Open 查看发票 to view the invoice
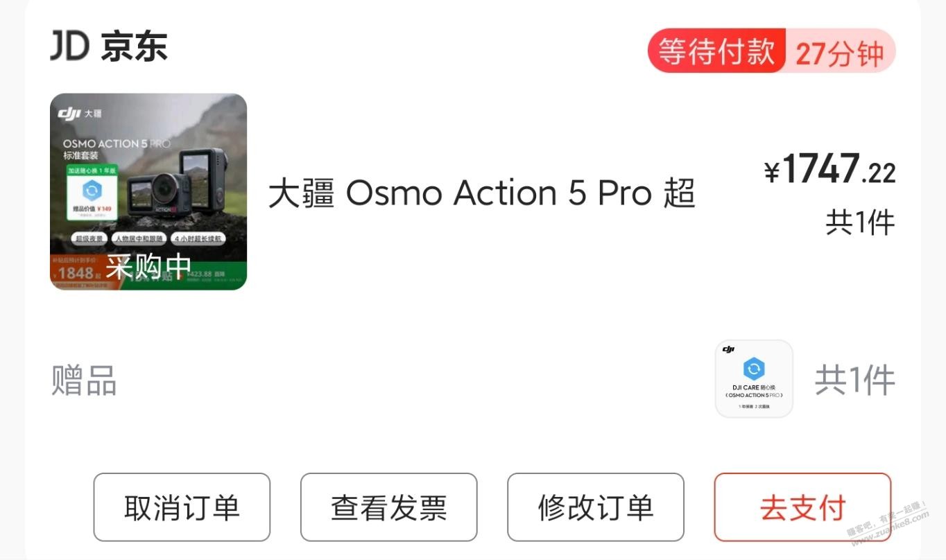The image size is (946, 560). coord(388,507)
